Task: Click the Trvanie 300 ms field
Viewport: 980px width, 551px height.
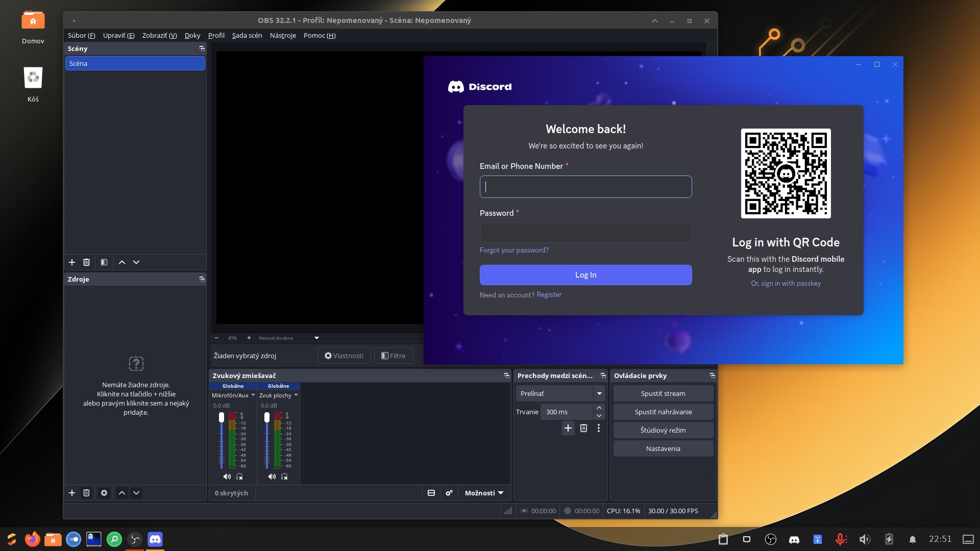Action: (x=567, y=412)
